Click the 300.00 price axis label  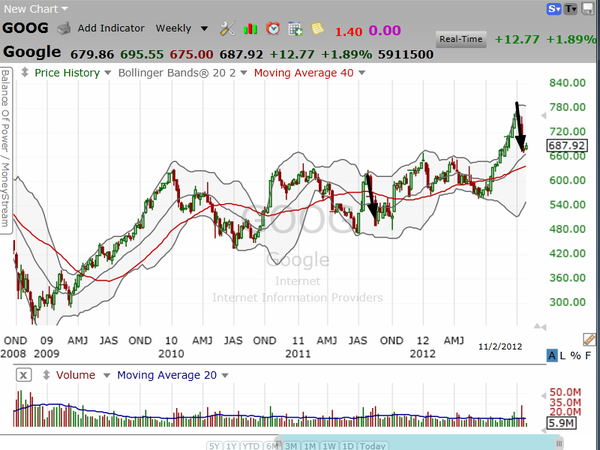click(567, 302)
